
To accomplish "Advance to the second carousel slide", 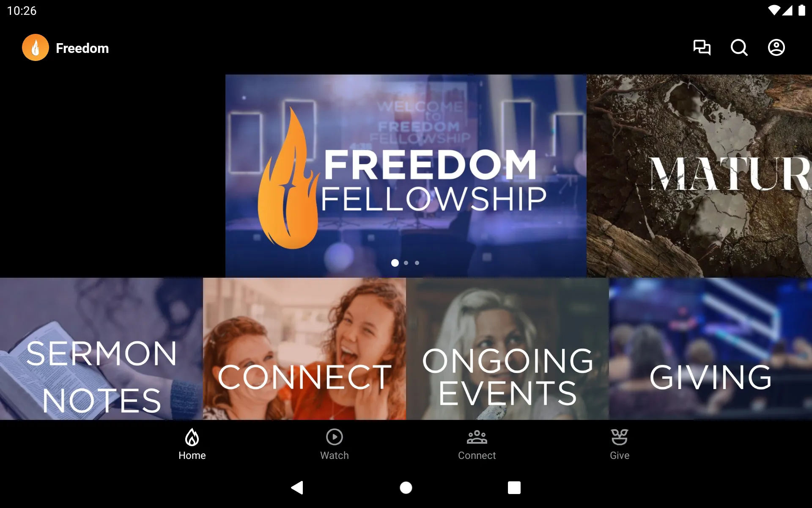I will click(406, 263).
